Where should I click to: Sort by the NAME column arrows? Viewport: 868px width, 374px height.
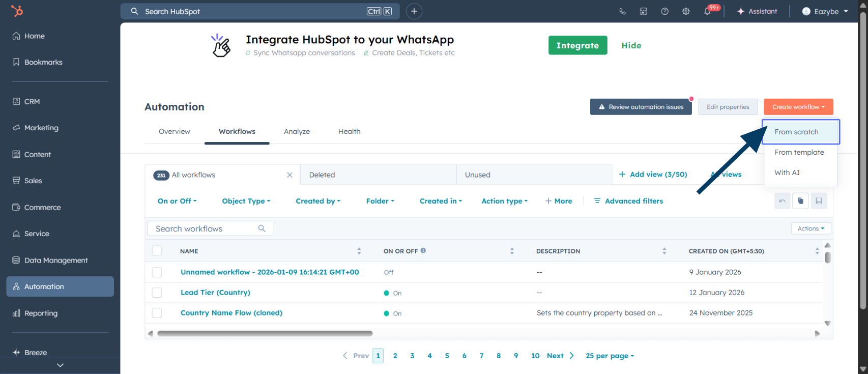coord(359,251)
